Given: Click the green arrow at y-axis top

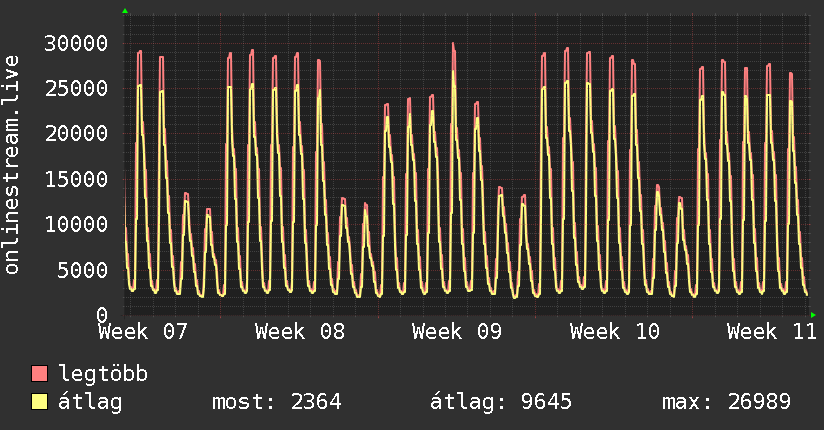Looking at the screenshot, I should [125, 11].
